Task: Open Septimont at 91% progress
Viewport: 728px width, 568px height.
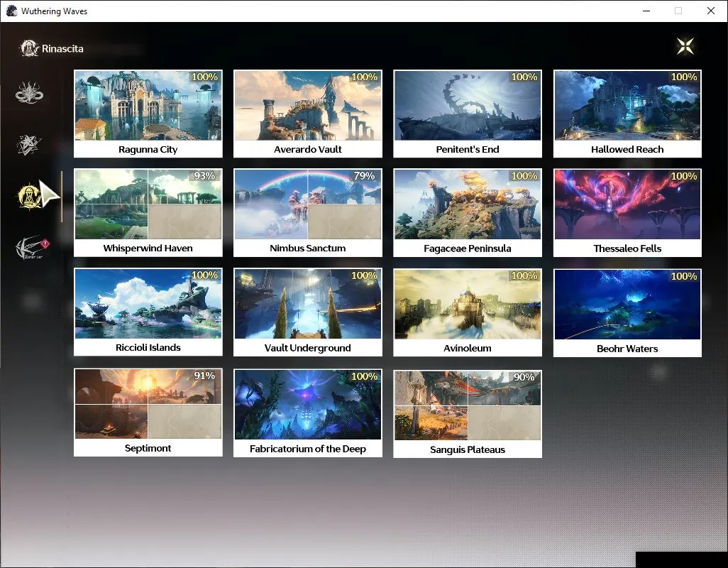Action: pos(148,413)
